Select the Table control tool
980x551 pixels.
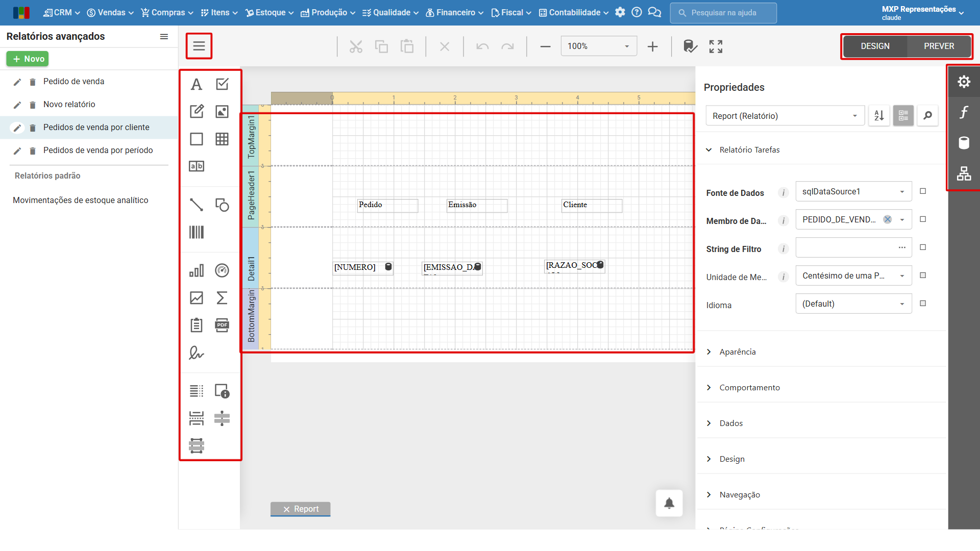[222, 139]
